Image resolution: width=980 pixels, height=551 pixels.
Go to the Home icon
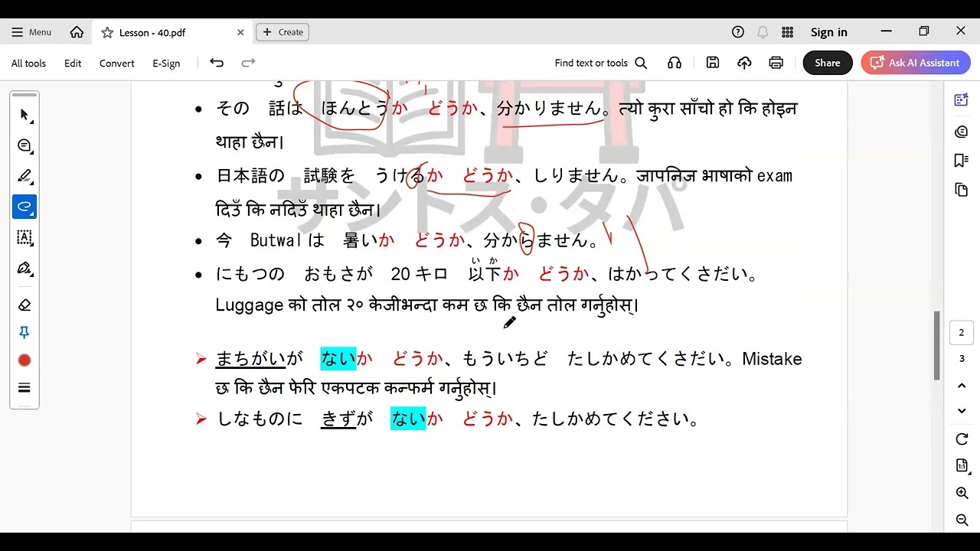(77, 32)
